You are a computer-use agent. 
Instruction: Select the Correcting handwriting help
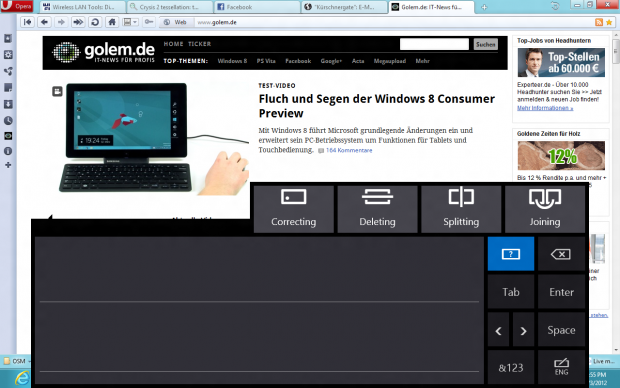pos(294,209)
